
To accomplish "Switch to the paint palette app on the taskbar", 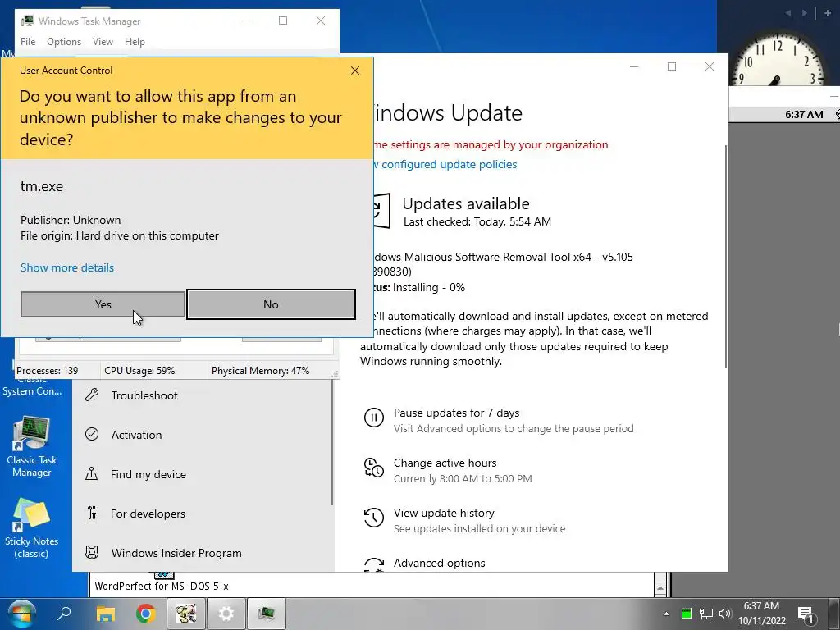I will click(x=186, y=614).
